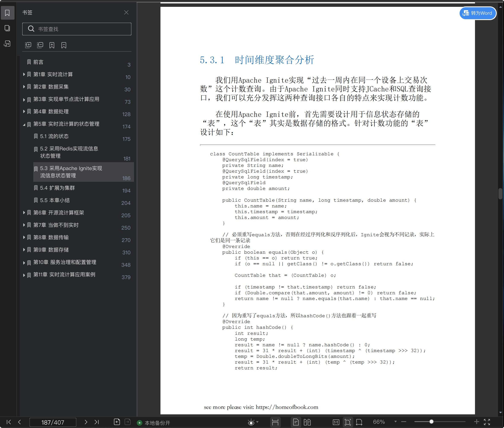
Task: Open the page thumbnails panel icon
Action: click(x=7, y=28)
